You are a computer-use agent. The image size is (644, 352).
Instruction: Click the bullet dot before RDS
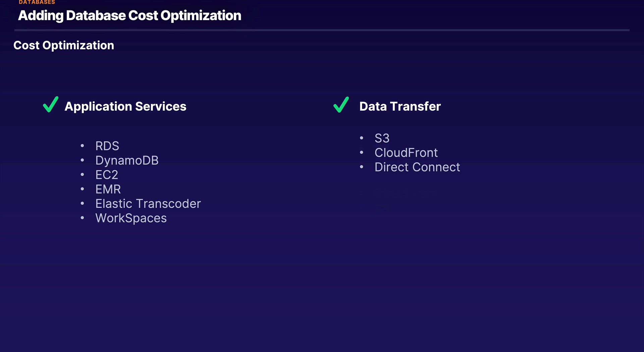tap(82, 146)
